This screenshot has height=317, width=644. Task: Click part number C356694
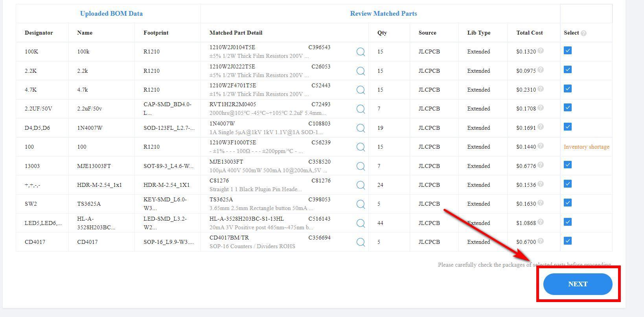319,238
